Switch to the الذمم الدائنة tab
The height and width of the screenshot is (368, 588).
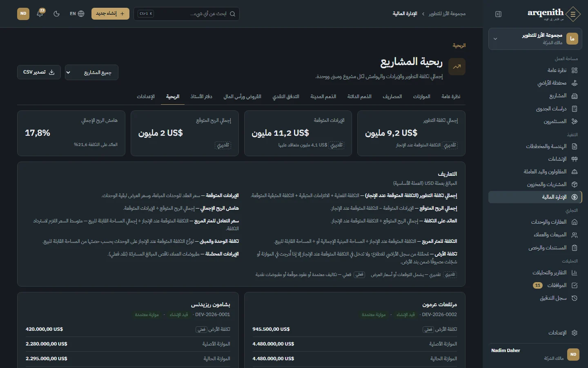point(359,96)
